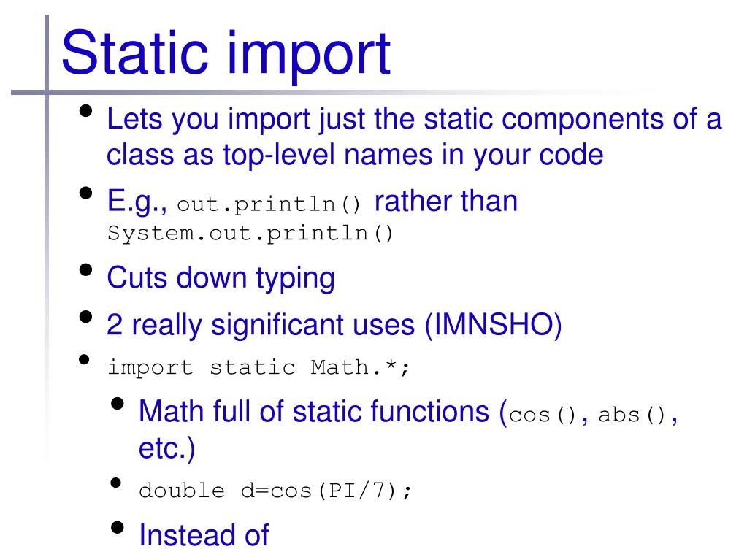Click the bullet dot before 'E.g.,'

coord(85,193)
